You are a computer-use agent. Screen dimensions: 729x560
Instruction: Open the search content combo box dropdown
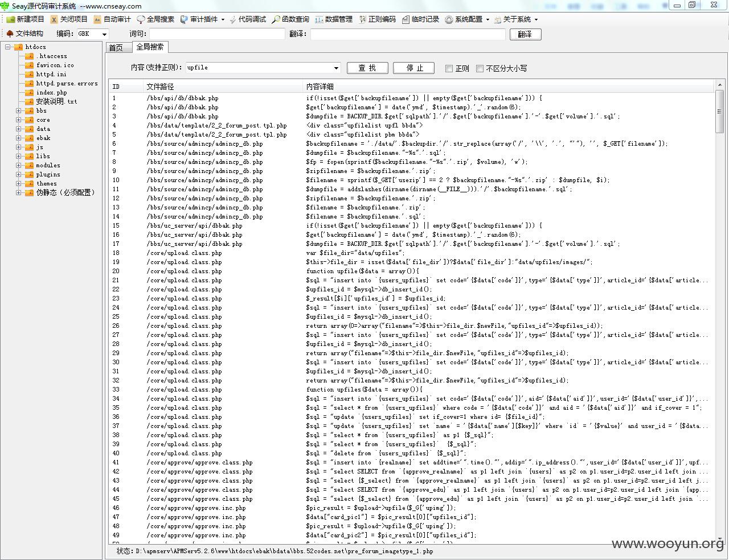click(336, 68)
